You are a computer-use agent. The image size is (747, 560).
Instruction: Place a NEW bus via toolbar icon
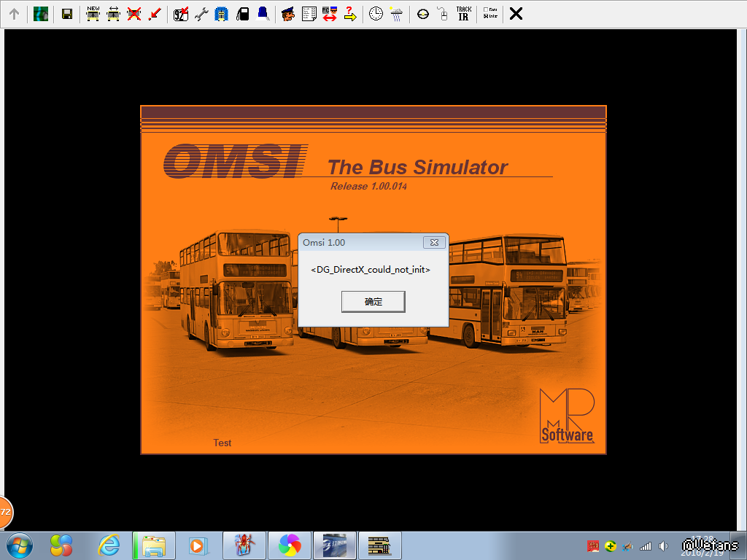click(93, 15)
